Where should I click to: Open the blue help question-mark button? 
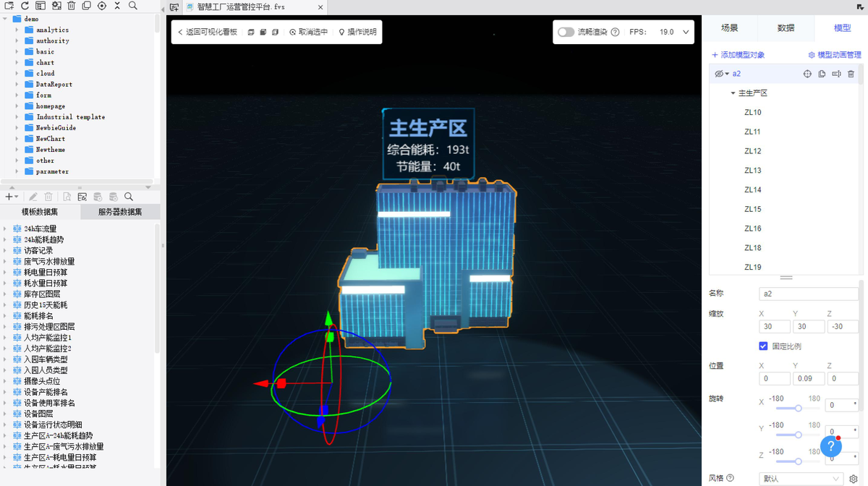point(831,446)
